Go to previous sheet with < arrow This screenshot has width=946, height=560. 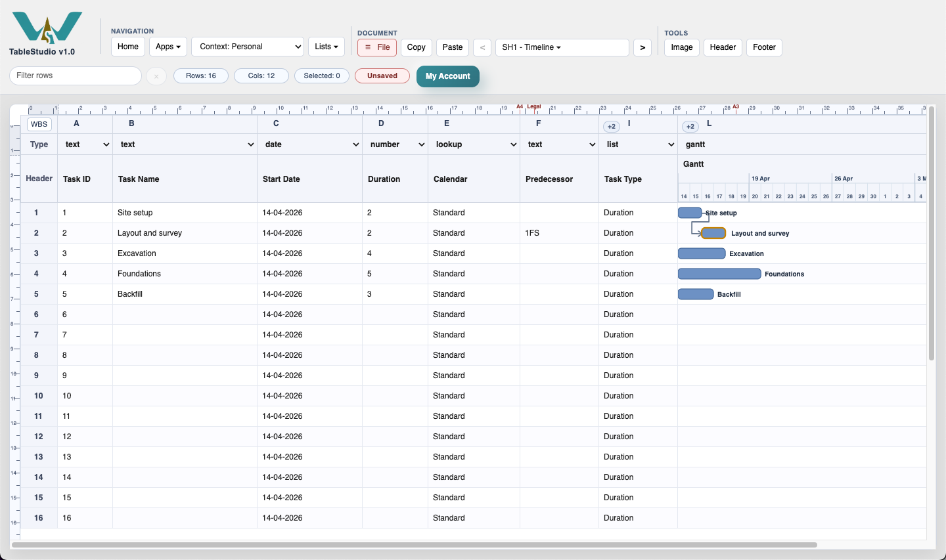coord(482,47)
